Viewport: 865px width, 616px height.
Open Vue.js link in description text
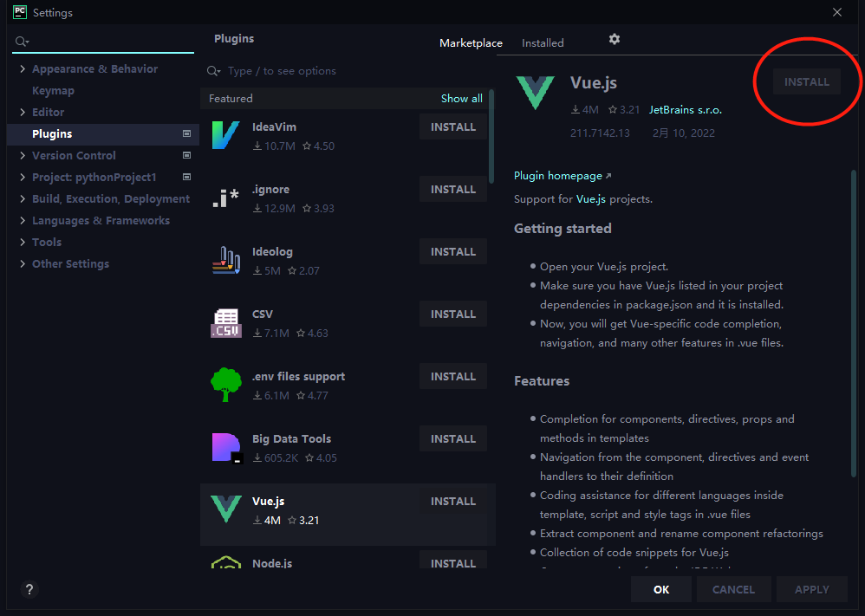[x=591, y=199]
